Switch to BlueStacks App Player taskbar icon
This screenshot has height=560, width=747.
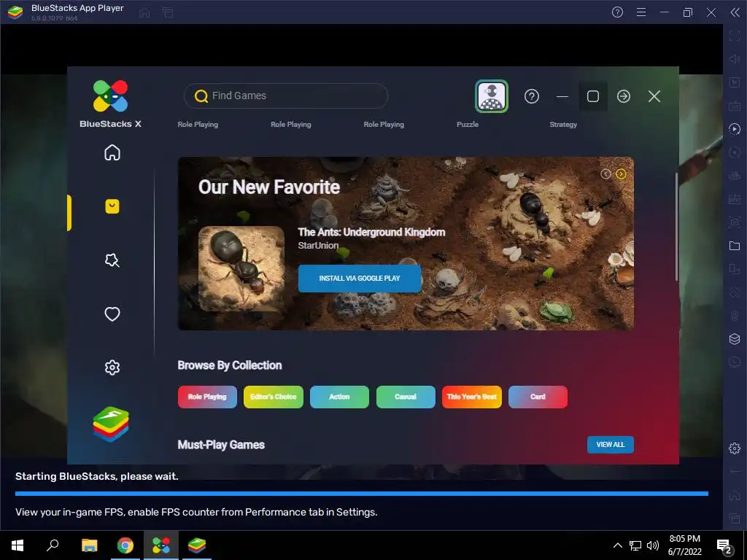pyautogui.click(x=197, y=545)
